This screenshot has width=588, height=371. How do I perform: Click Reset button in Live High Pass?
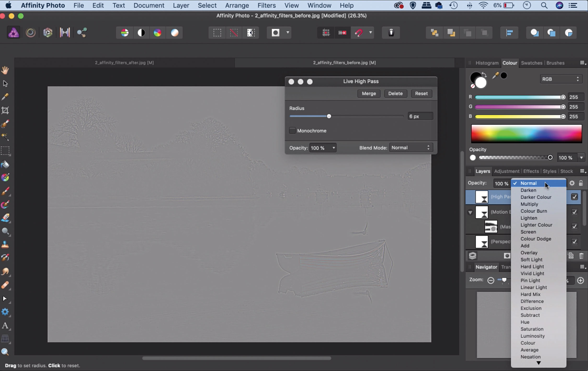(421, 93)
